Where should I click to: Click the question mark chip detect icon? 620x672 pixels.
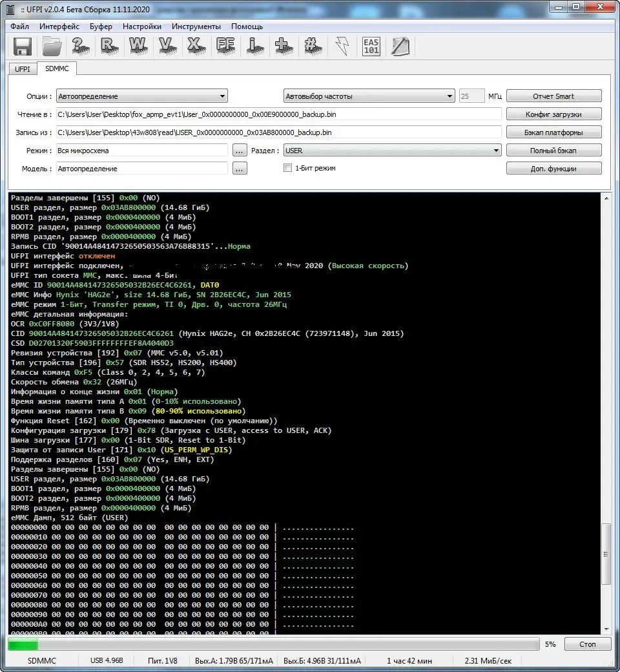(81, 47)
